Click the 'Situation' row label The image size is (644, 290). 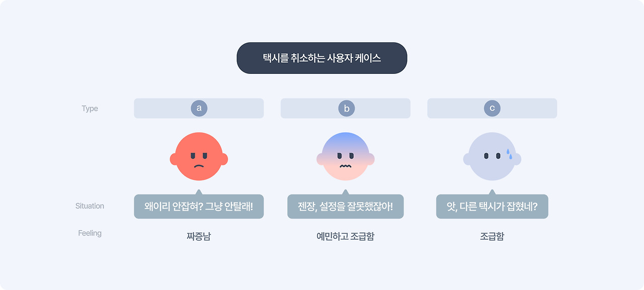90,206
